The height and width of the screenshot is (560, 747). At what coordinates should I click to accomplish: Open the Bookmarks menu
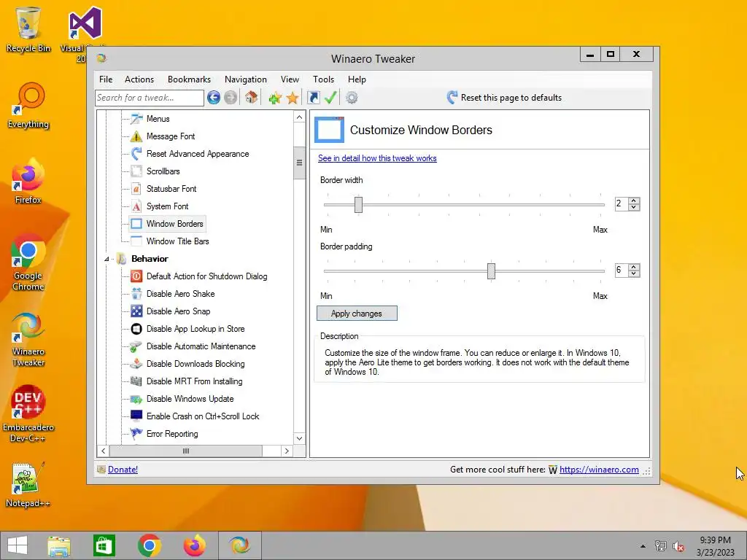tap(189, 79)
